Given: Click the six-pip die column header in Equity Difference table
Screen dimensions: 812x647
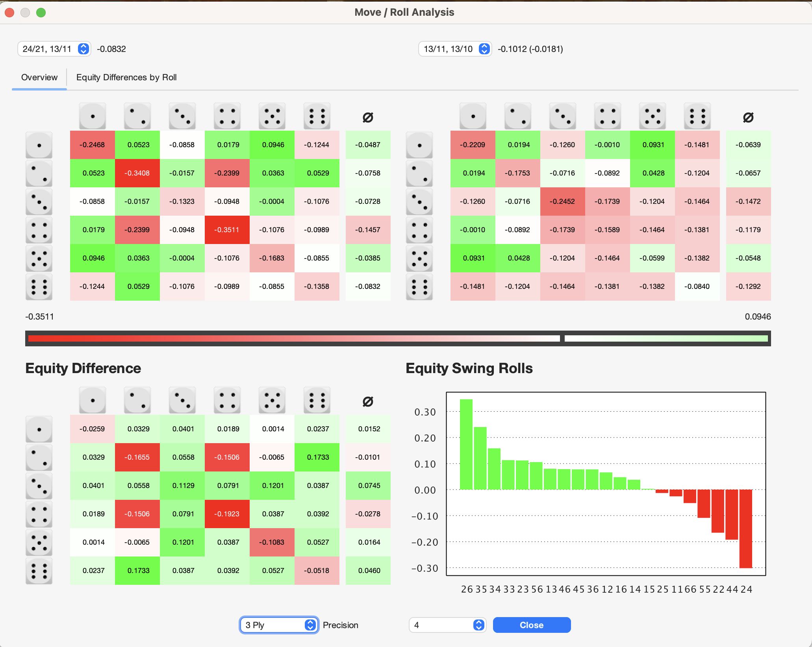Looking at the screenshot, I should pyautogui.click(x=317, y=400).
